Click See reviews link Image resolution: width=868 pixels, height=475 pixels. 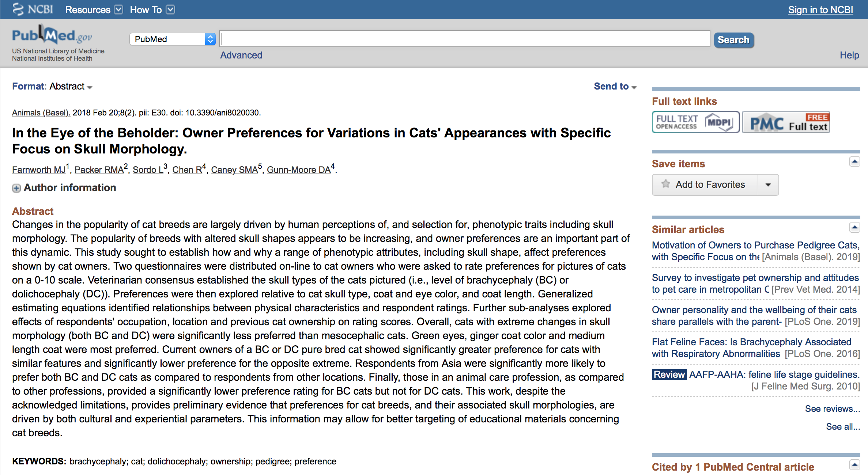[x=832, y=408]
